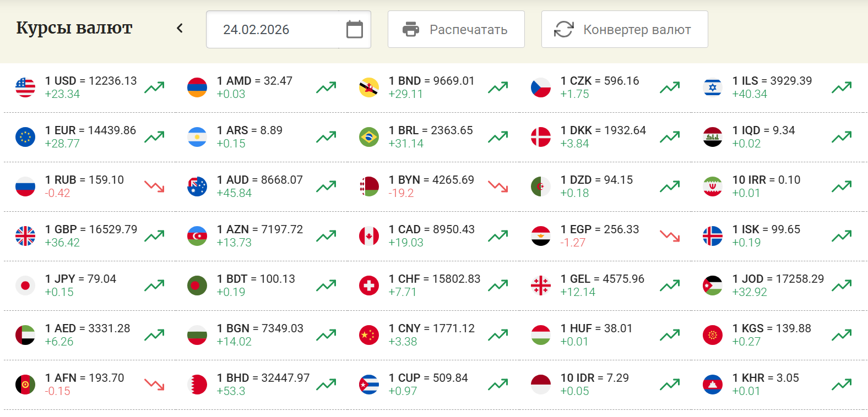The image size is (868, 417).
Task: Open the Конвертер валют button
Action: click(625, 29)
